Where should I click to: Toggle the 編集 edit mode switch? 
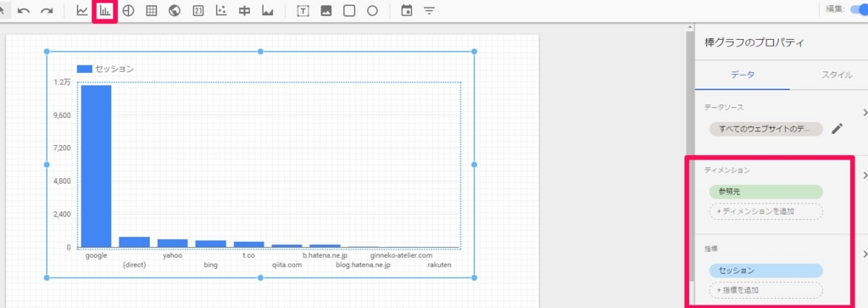click(x=859, y=9)
